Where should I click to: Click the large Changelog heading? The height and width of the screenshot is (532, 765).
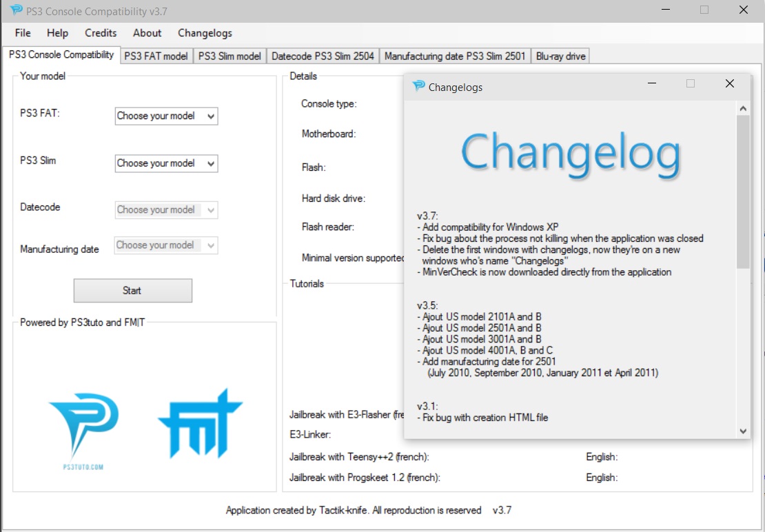(x=571, y=155)
